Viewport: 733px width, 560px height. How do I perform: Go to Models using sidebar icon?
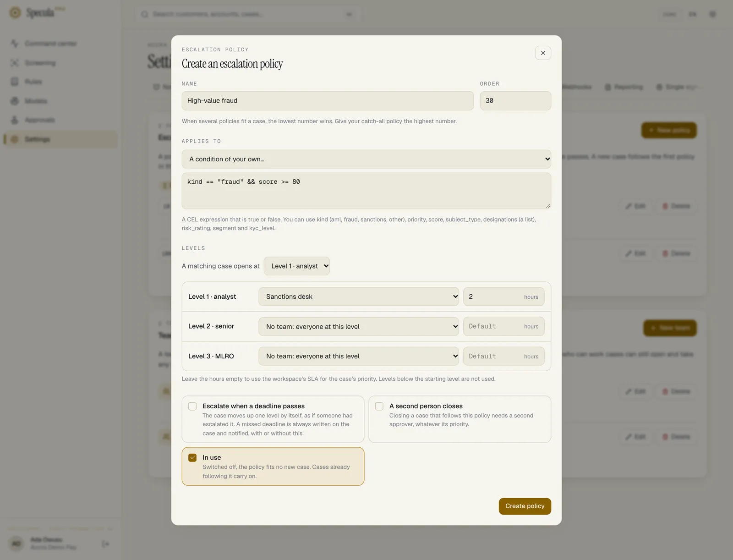point(15,101)
